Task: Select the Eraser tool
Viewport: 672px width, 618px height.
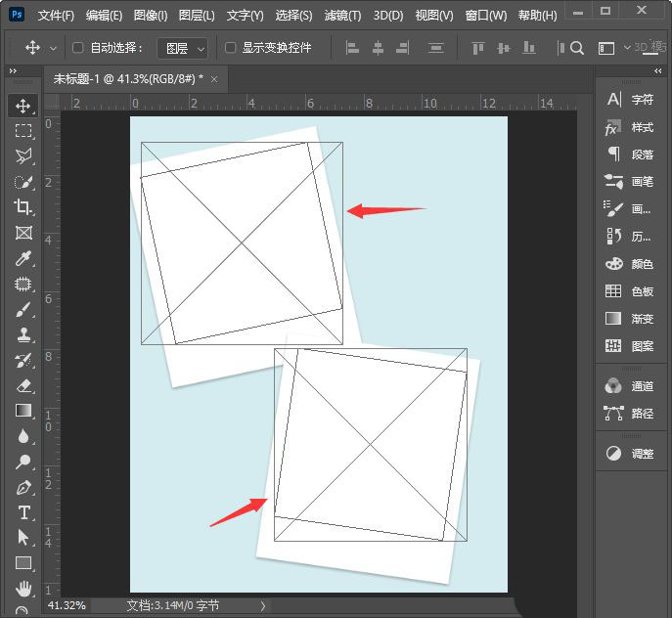Action: pyautogui.click(x=23, y=385)
